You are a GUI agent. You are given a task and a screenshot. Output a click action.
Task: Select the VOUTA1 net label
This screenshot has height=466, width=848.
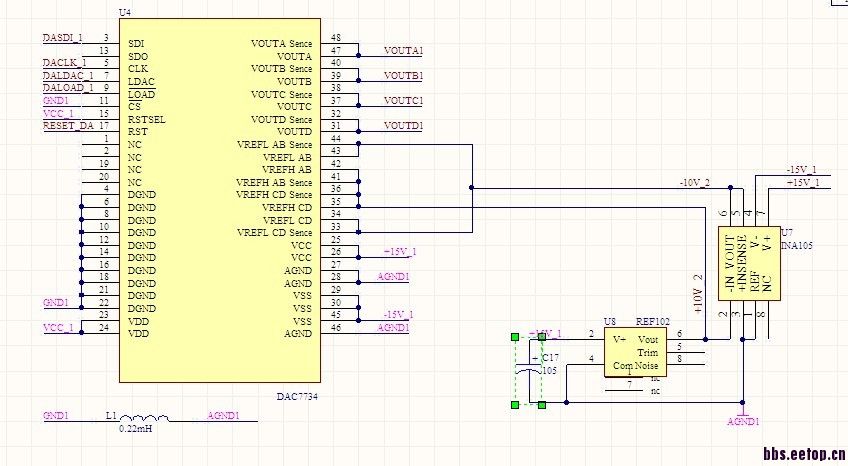tap(403, 50)
